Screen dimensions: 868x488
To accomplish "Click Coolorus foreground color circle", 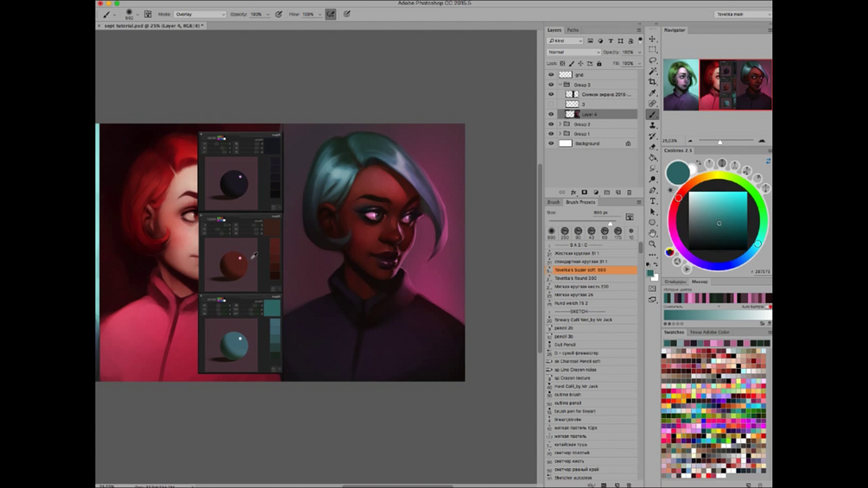I will pos(678,172).
